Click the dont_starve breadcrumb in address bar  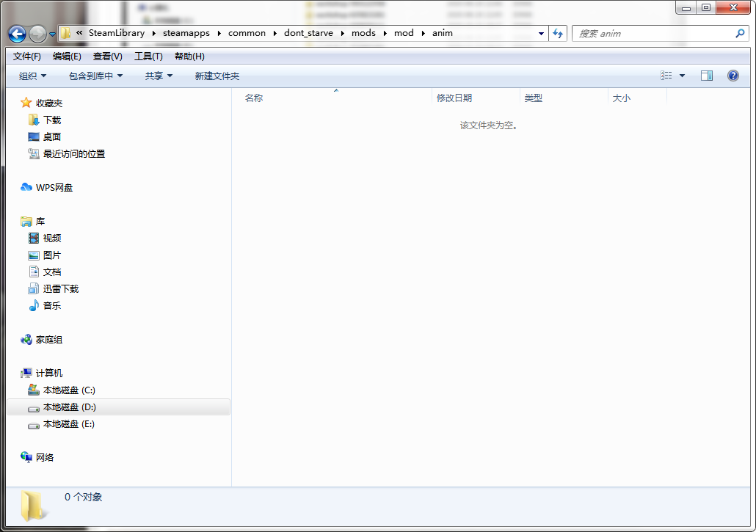[308, 33]
